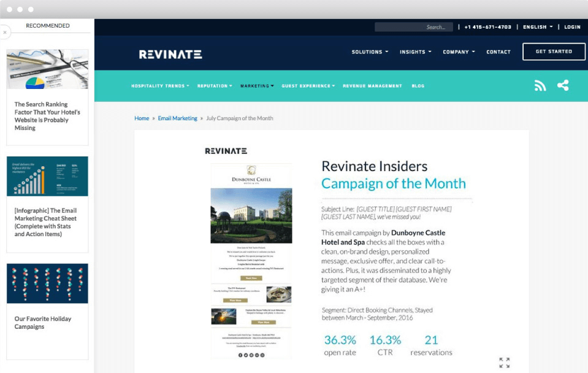
Task: Open the Insights dropdown menu
Action: 416,52
